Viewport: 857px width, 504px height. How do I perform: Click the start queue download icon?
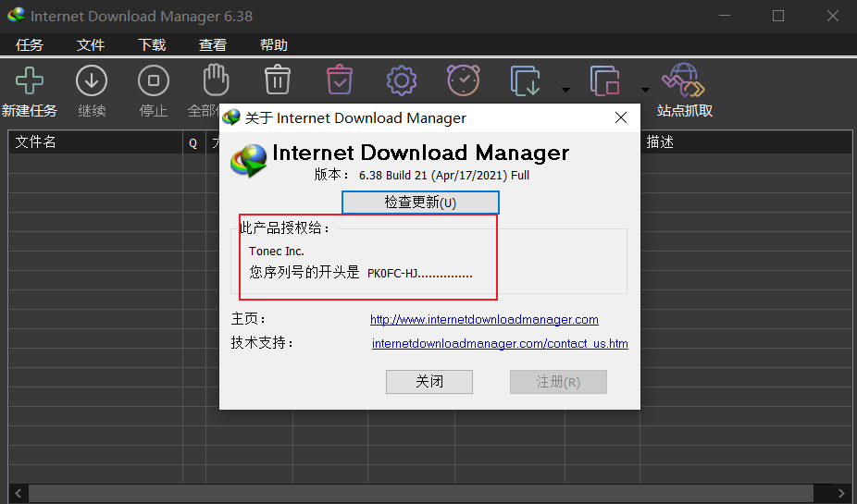tap(527, 81)
